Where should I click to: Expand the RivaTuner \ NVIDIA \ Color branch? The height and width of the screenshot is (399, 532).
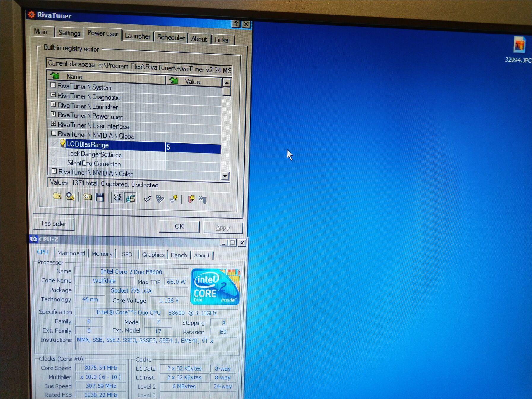pos(54,171)
